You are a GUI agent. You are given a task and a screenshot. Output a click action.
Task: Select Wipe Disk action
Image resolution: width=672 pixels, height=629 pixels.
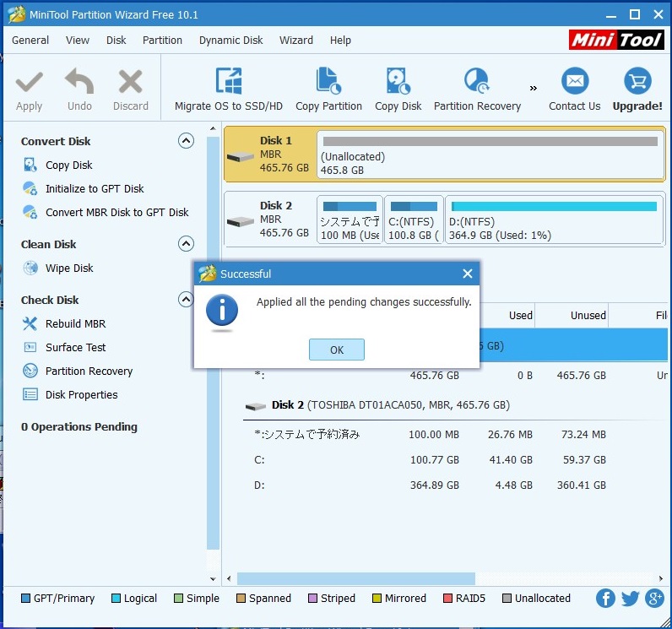click(x=69, y=268)
